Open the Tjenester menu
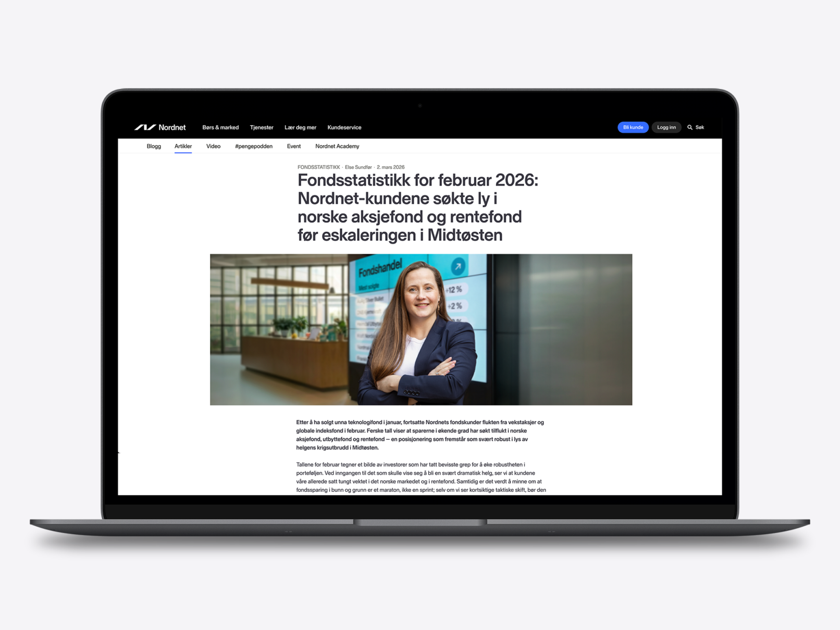 coord(262,128)
